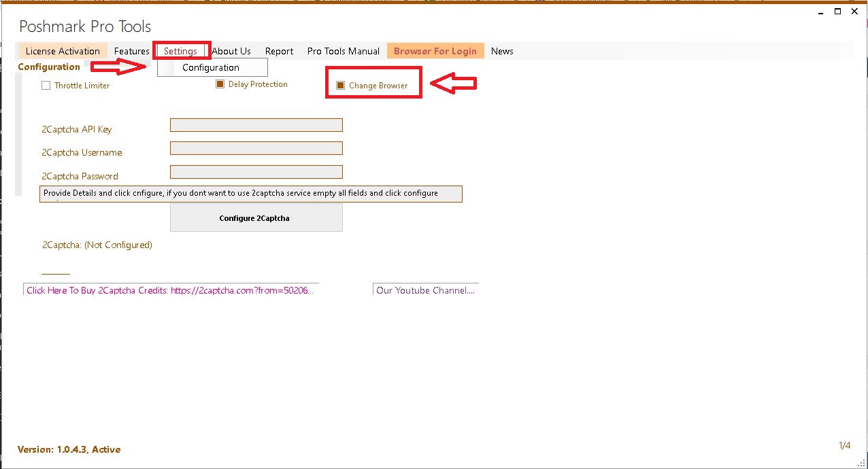Open the Features menu
The image size is (868, 469).
131,51
